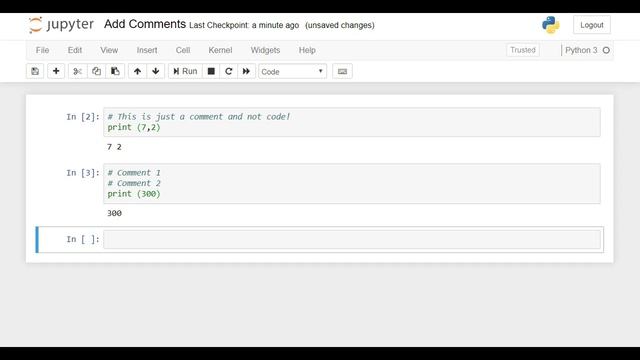Paste cells below icon

coord(115,71)
